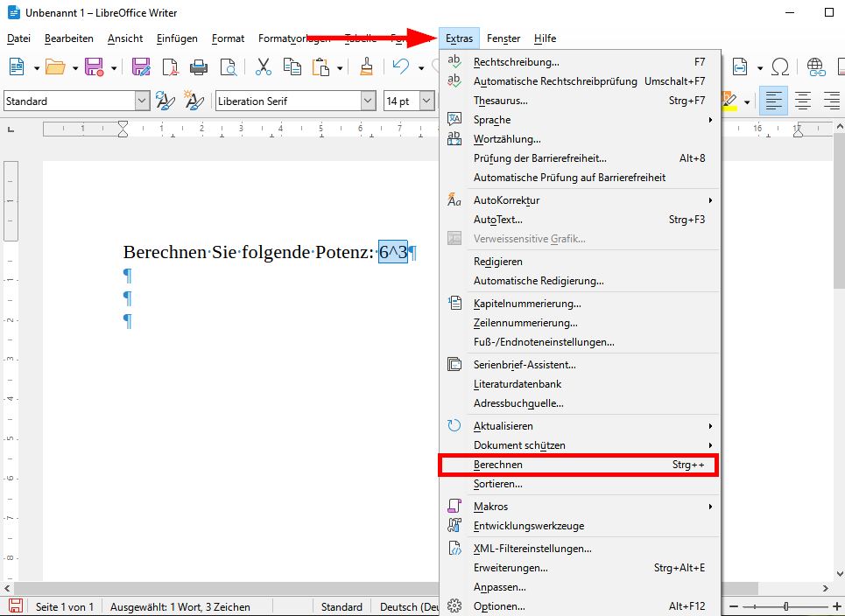The height and width of the screenshot is (616, 845).
Task: Toggle centered paragraph alignment
Action: (803, 99)
